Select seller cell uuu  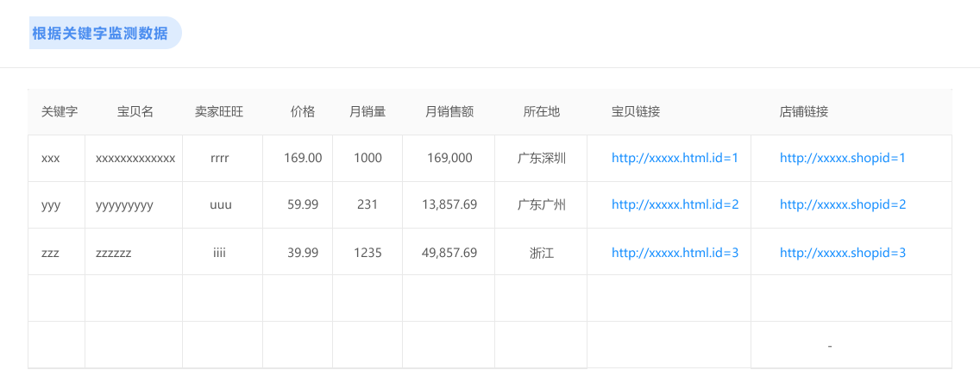point(221,205)
